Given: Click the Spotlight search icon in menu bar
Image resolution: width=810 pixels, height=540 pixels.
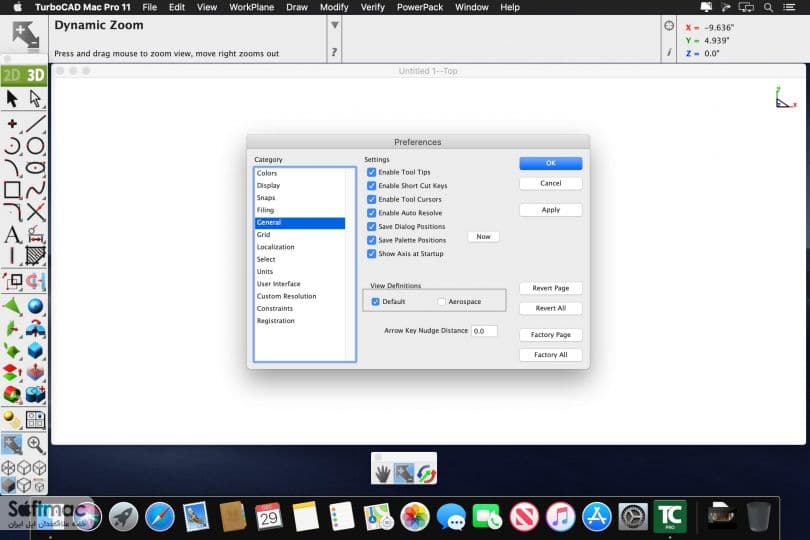Looking at the screenshot, I should coord(769,7).
